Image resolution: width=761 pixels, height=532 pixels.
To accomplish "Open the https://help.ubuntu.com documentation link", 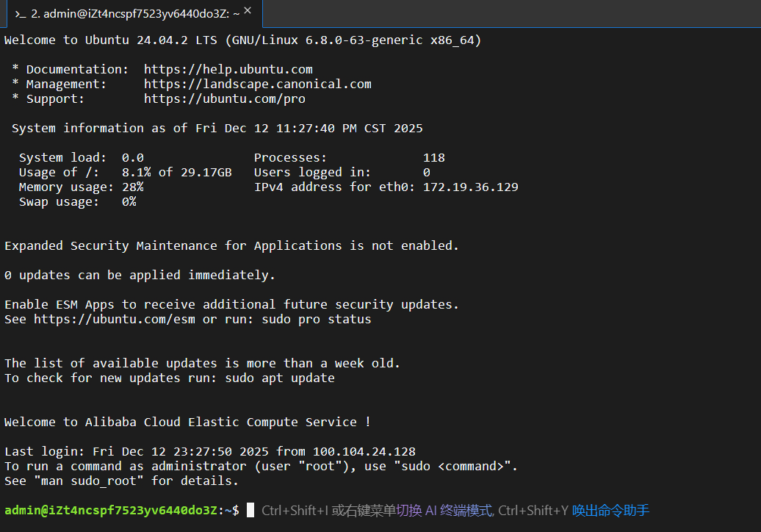I will click(x=228, y=69).
